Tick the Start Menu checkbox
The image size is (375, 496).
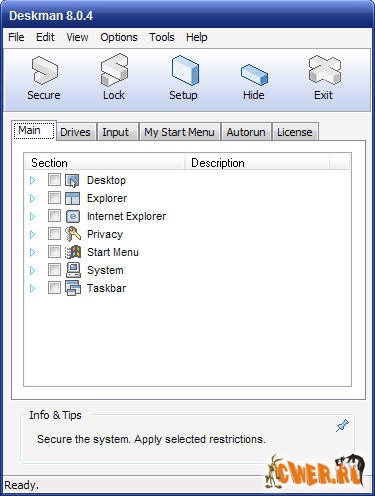pyautogui.click(x=54, y=252)
